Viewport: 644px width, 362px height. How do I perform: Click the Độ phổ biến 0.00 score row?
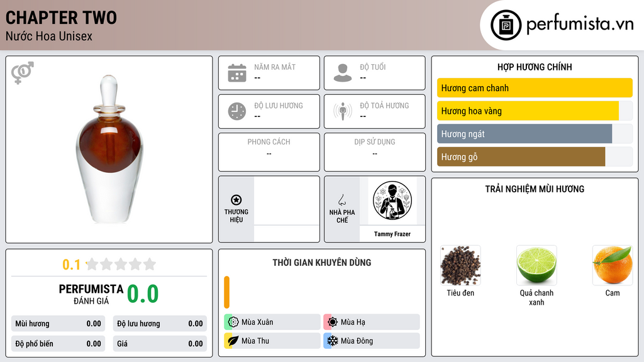58,344
